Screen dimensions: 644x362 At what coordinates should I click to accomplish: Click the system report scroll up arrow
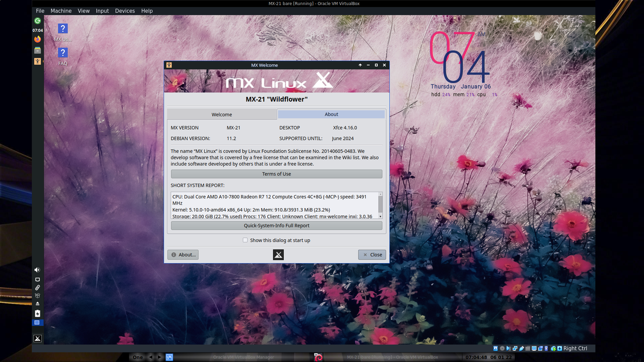(x=380, y=194)
